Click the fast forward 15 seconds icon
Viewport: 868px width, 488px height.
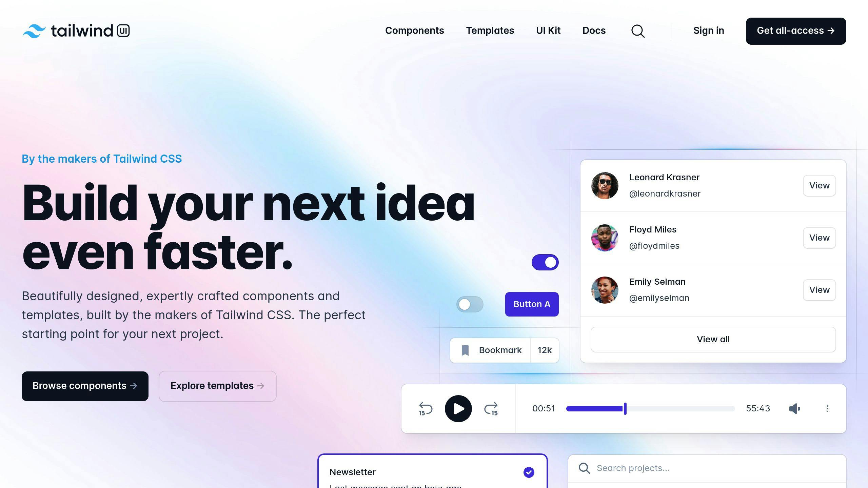pyautogui.click(x=491, y=408)
